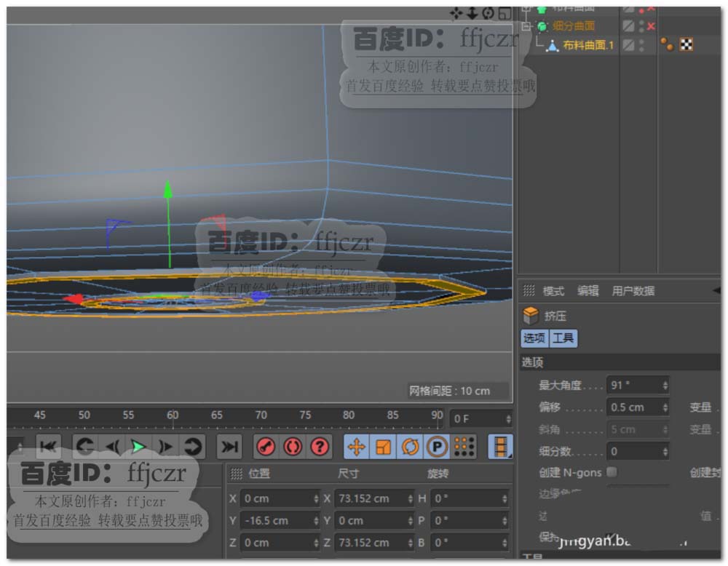Jump to the start of the animation
Screen dimensions: 728x566
coord(48,447)
